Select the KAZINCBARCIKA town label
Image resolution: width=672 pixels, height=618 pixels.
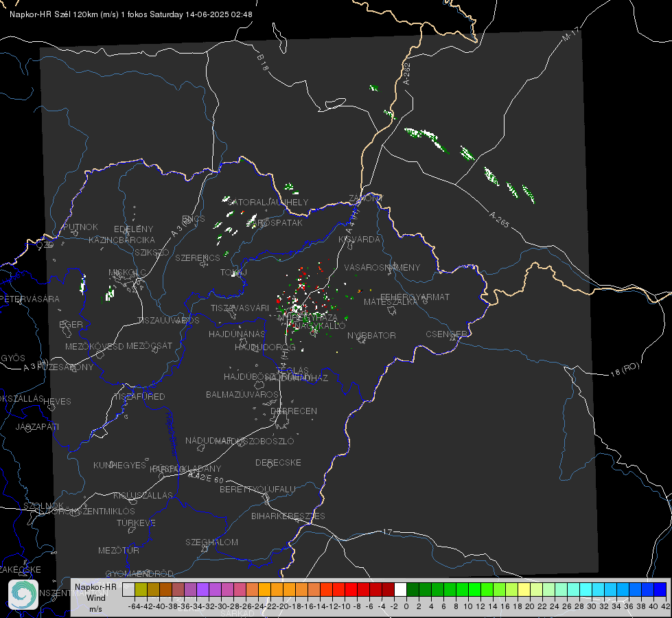click(x=121, y=240)
